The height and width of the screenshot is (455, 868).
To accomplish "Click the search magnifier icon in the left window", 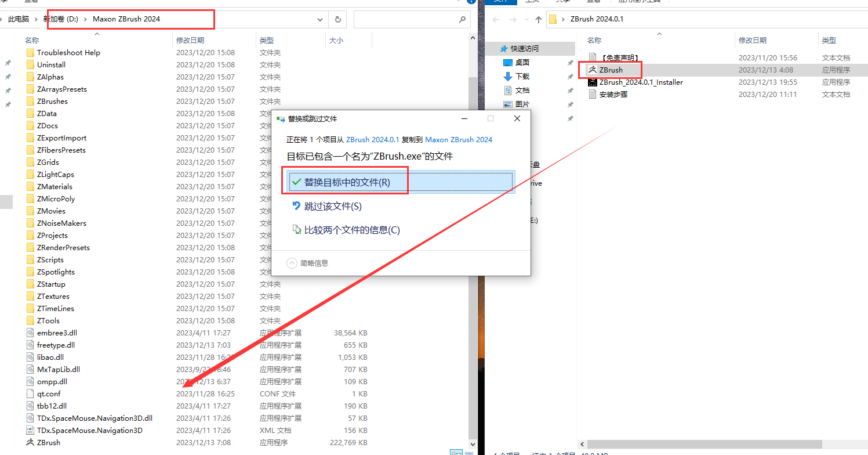I will point(462,19).
